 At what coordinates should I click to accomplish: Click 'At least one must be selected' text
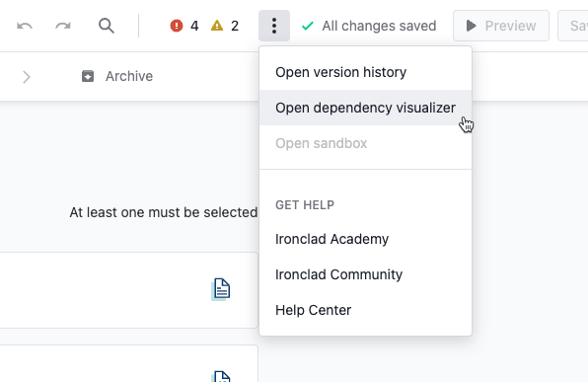coord(164,212)
